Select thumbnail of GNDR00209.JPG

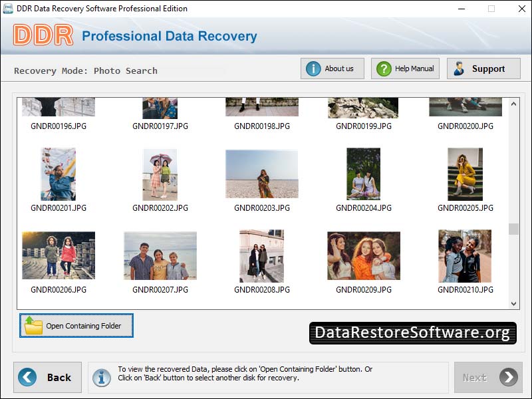pyautogui.click(x=364, y=256)
